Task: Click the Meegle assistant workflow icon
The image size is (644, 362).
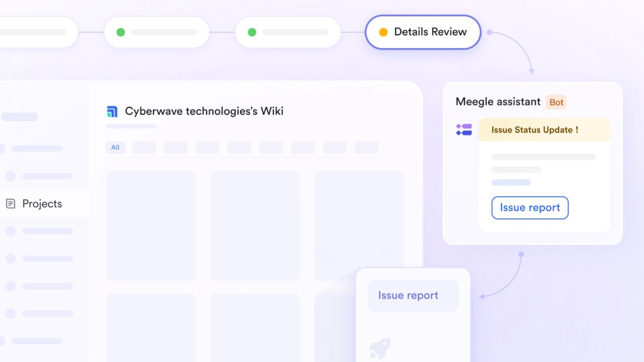Action: pos(464,130)
